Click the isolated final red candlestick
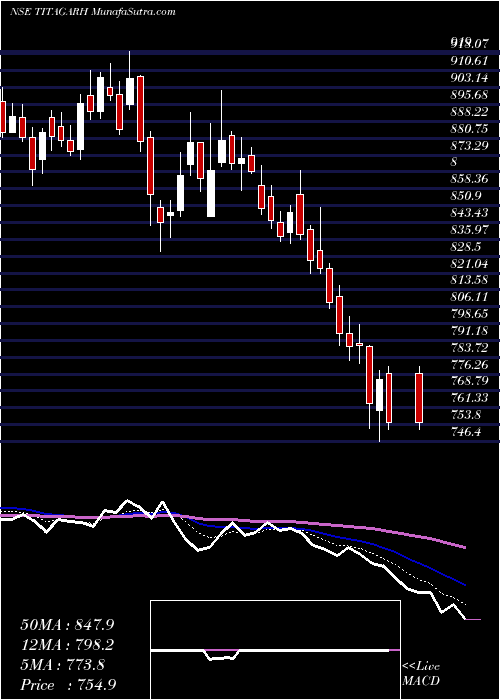The height and width of the screenshot is (700, 500). [419, 398]
